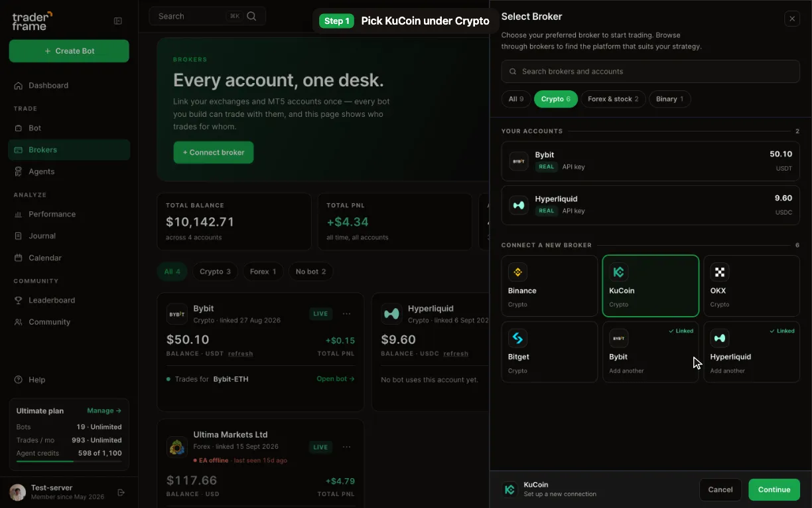This screenshot has width=812, height=508.
Task: Click the Create Bot button
Action: tap(69, 51)
